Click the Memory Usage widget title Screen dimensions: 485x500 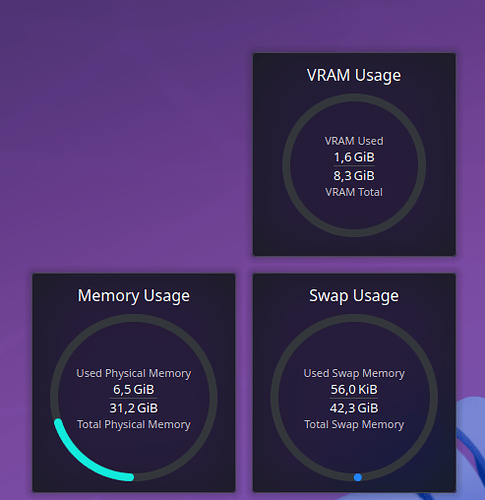pyautogui.click(x=134, y=296)
